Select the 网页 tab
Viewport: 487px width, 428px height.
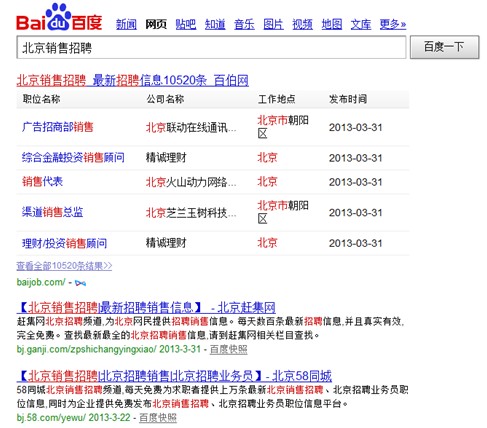[156, 24]
